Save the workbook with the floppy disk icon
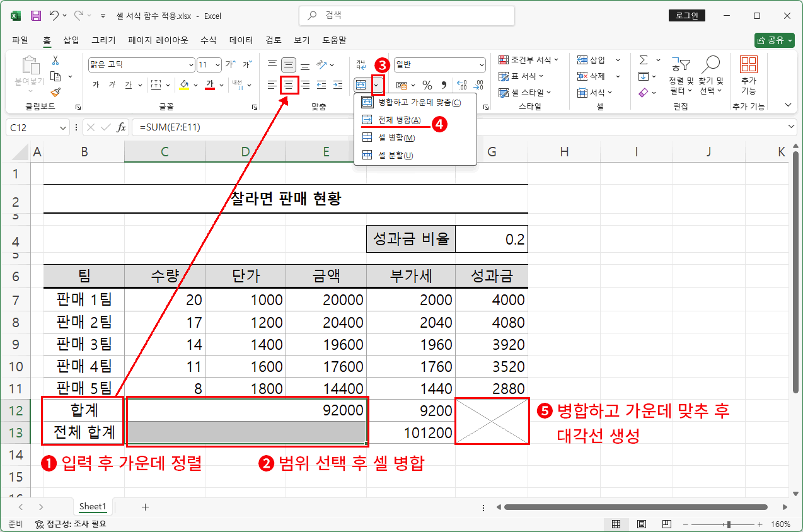Viewport: 803px width, 532px height. [x=36, y=16]
